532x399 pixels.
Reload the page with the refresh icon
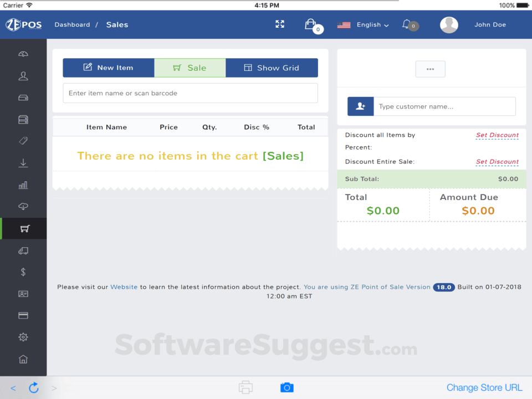click(34, 388)
